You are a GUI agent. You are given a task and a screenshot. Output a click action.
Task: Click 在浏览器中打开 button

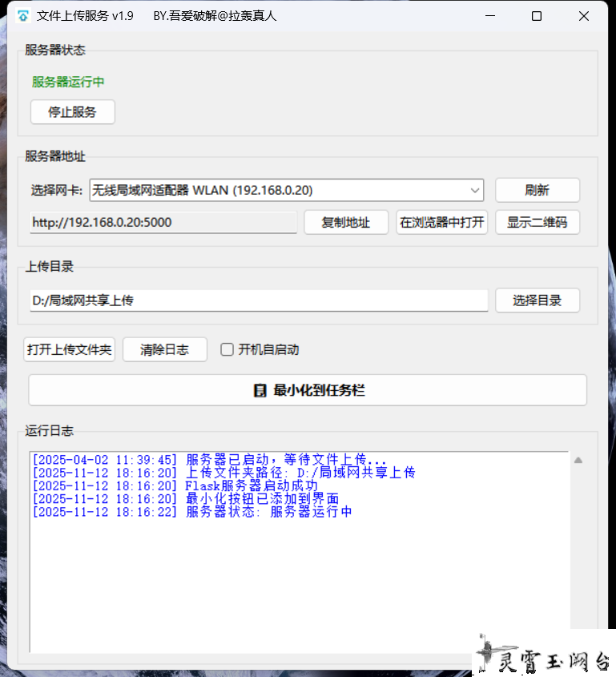442,222
